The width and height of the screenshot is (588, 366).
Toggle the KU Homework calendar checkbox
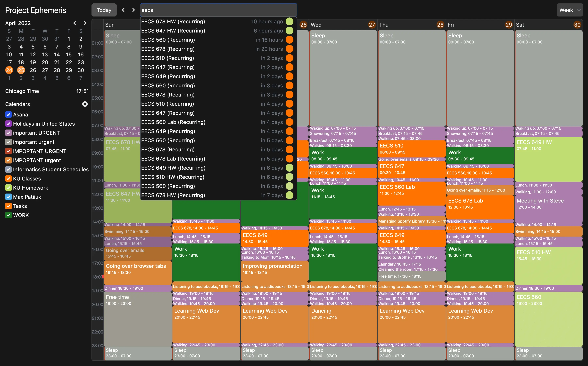click(8, 188)
